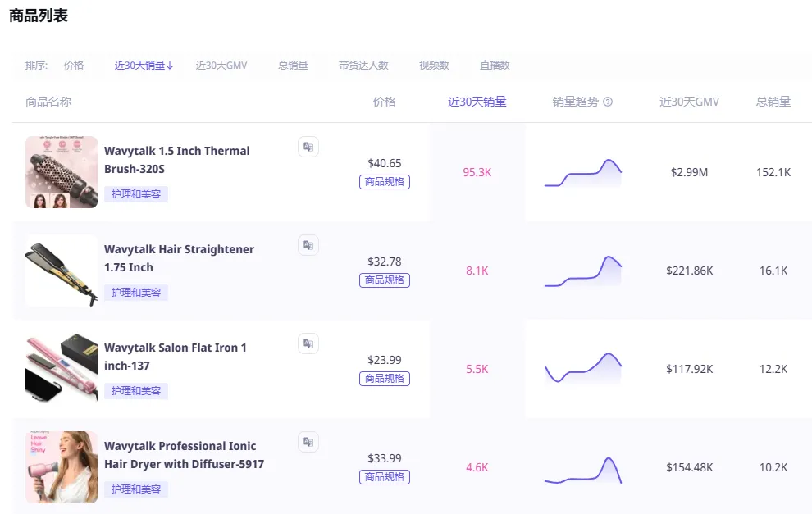This screenshot has height=514, width=812.
Task: Sort list by 视频数
Action: click(434, 66)
